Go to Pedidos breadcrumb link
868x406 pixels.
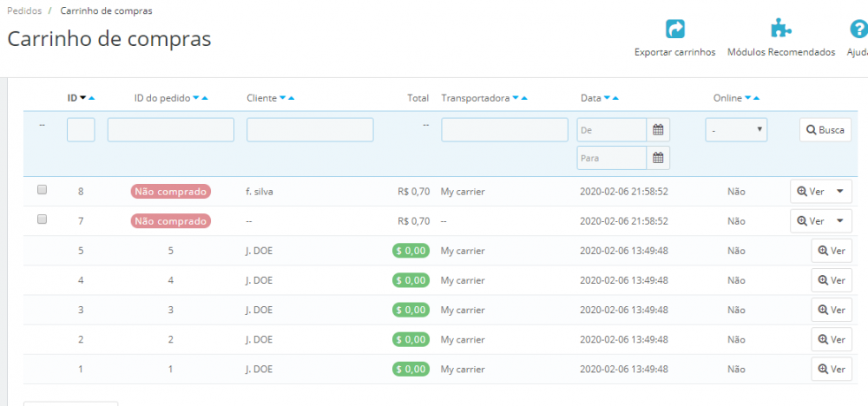coord(24,10)
